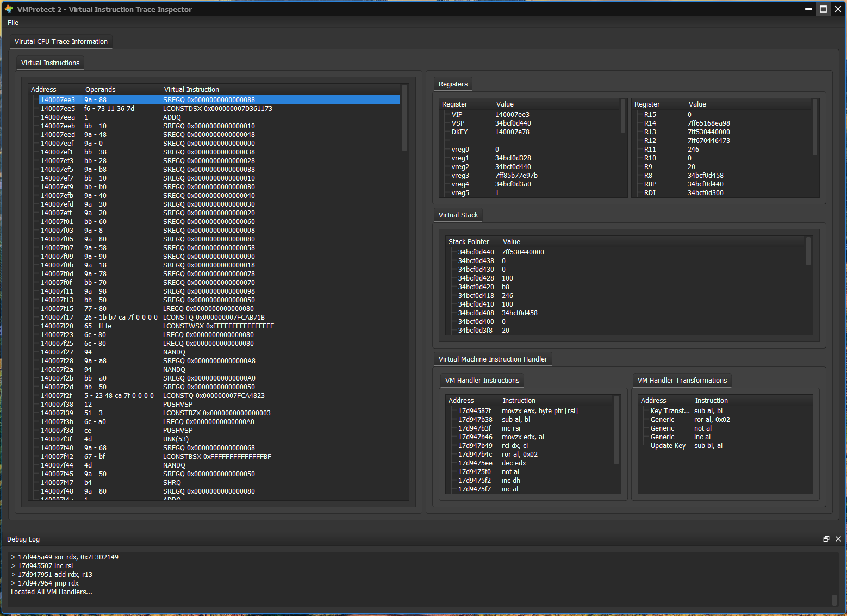Open the File menu

pos(13,23)
